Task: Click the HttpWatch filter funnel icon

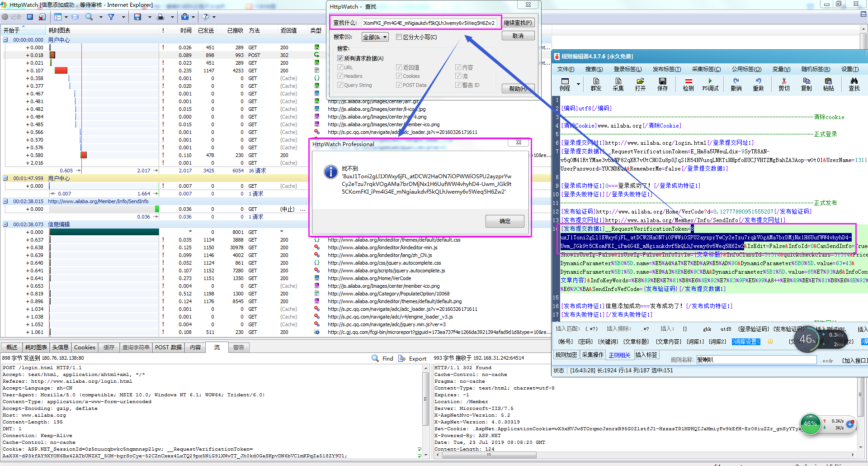Action: 111,17
